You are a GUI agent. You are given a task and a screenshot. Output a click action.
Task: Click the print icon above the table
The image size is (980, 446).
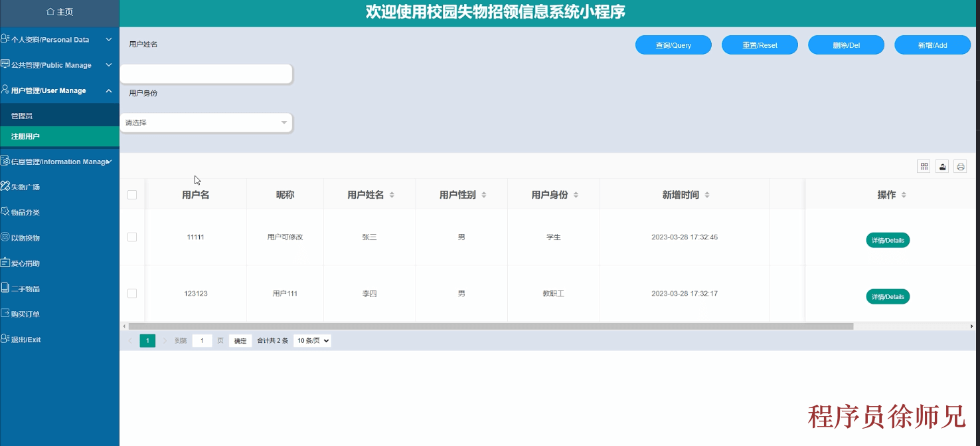(x=960, y=166)
